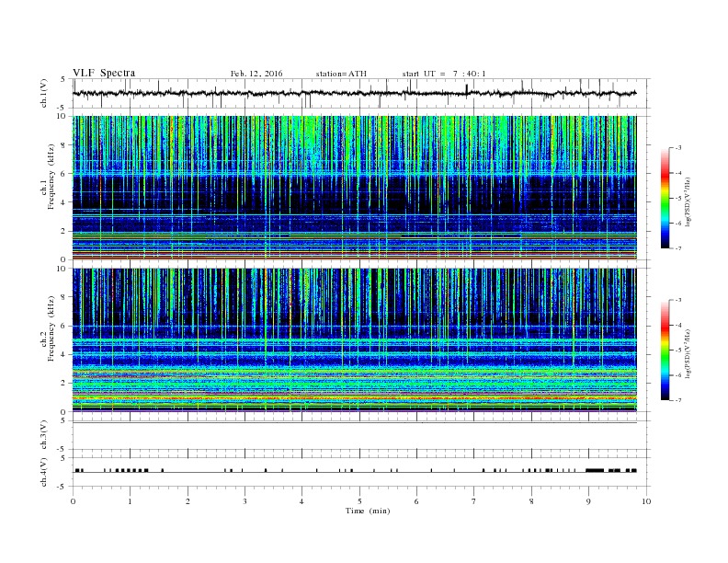Click inside the ch.2 spectrogram panel
This screenshot has width=728, height=563.
point(355,339)
